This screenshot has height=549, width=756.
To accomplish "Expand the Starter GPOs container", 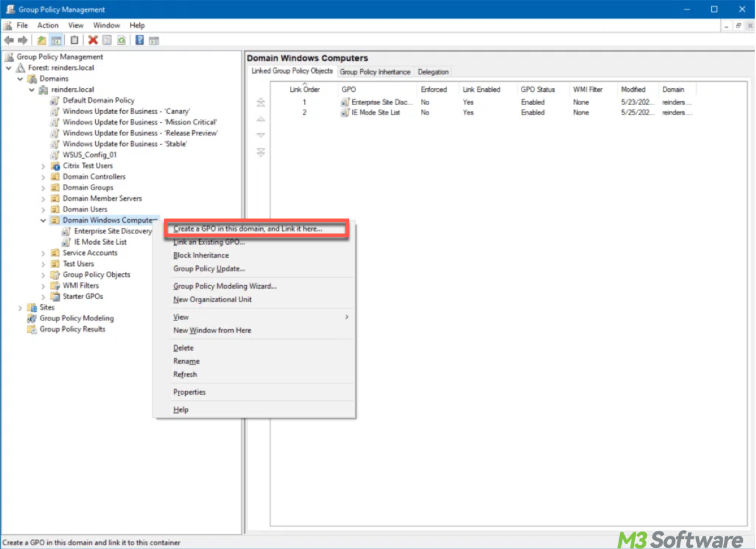I will [x=43, y=297].
